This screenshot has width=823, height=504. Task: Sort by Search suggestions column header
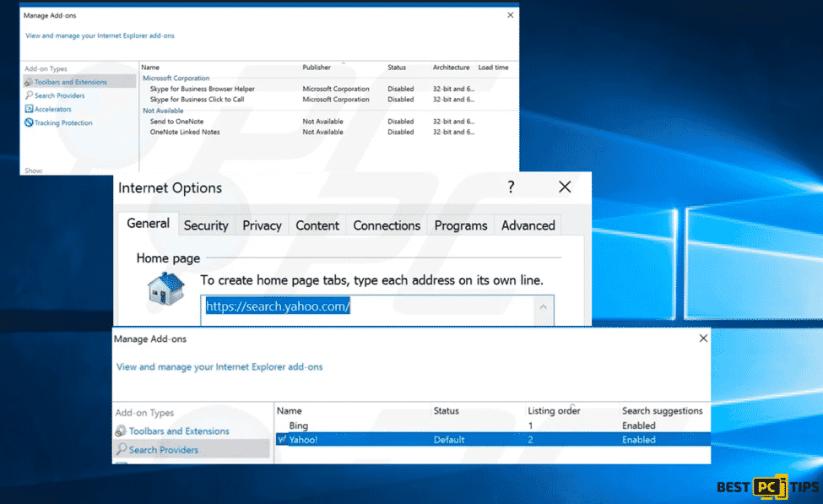pyautogui.click(x=662, y=410)
